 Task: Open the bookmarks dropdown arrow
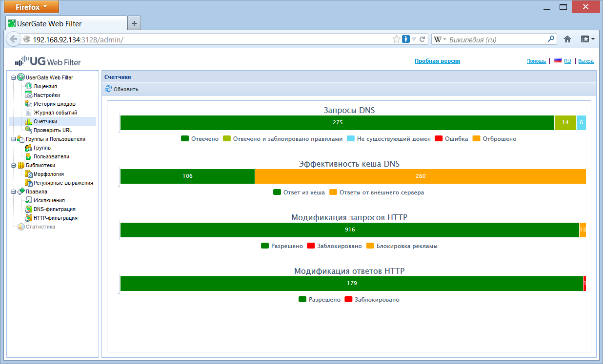tap(593, 39)
